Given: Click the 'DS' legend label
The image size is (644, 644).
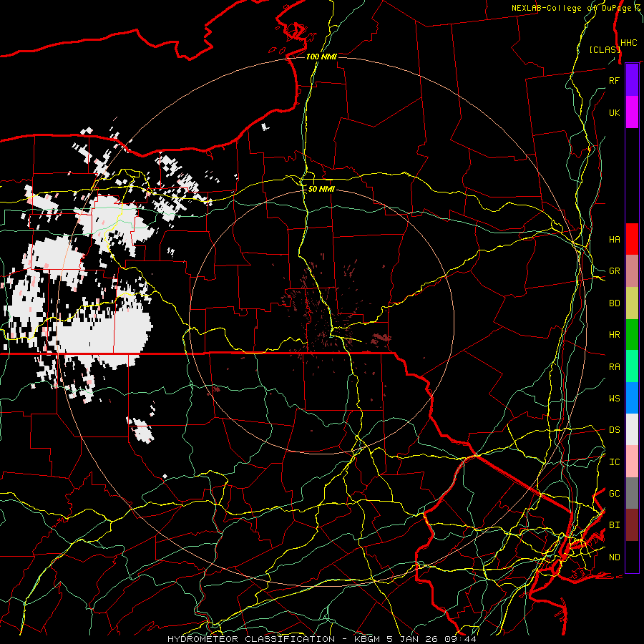Looking at the screenshot, I should [x=614, y=430].
